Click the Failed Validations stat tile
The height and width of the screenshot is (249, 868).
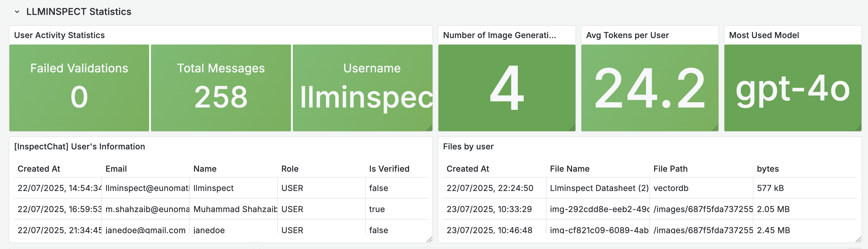pyautogui.click(x=79, y=88)
